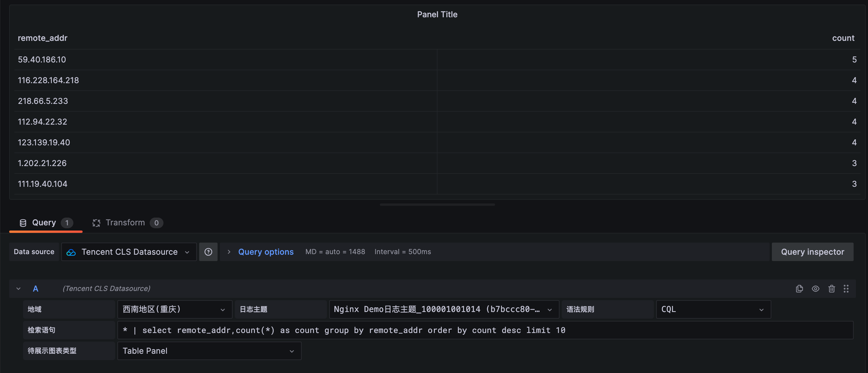Duplicate query A with copy icon
Screen dimensions: 868x373
pyautogui.click(x=799, y=289)
